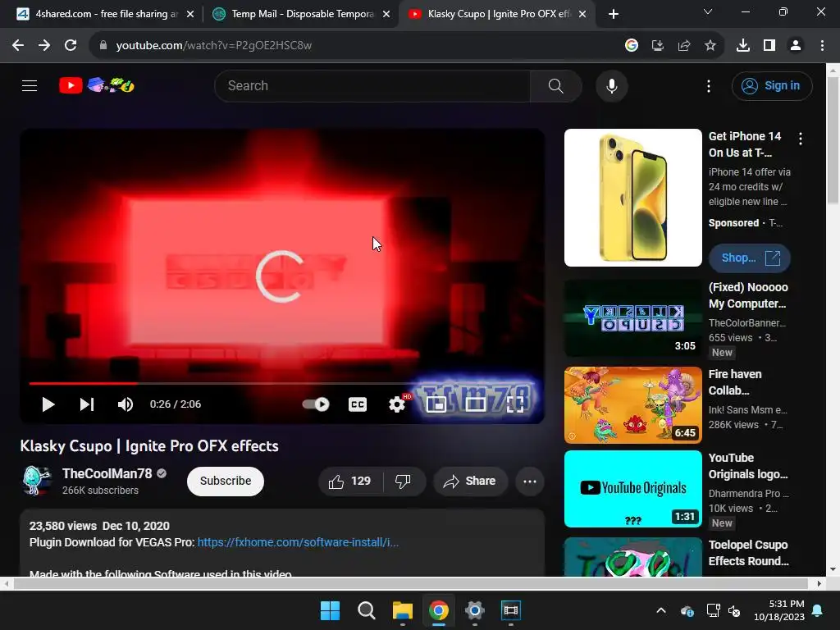Activate voice search microphone
Image resolution: width=840 pixels, height=630 pixels.
pyautogui.click(x=611, y=85)
